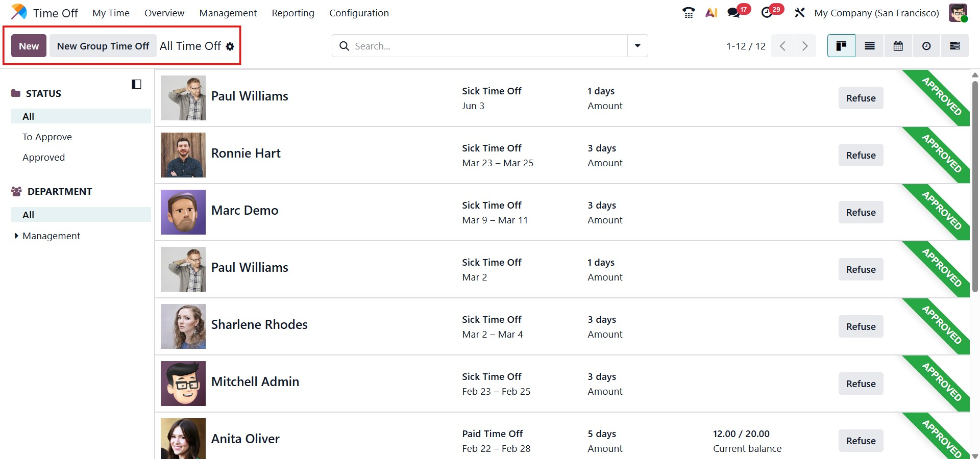Open the Configuration menu
This screenshot has width=980, height=459.
[359, 13]
